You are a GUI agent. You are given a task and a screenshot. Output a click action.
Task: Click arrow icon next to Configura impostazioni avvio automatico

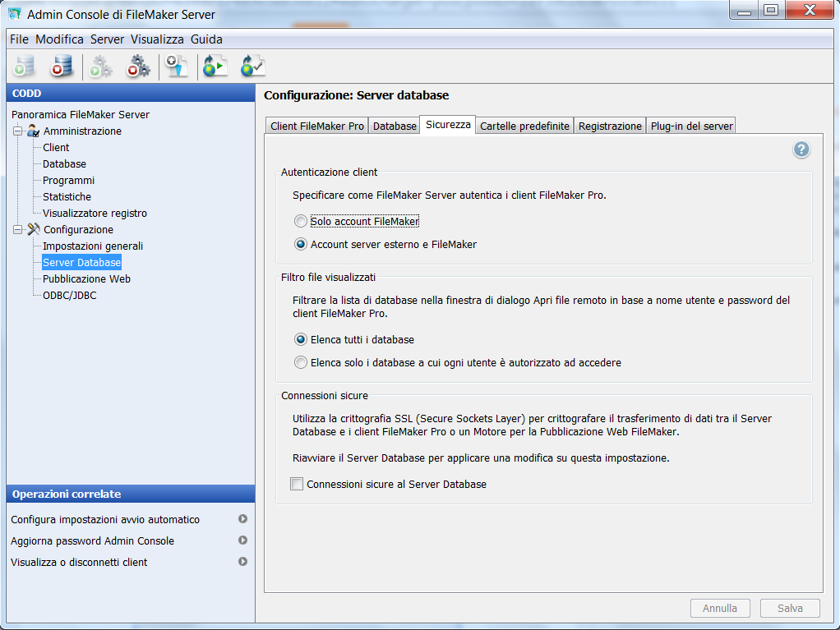[242, 518]
